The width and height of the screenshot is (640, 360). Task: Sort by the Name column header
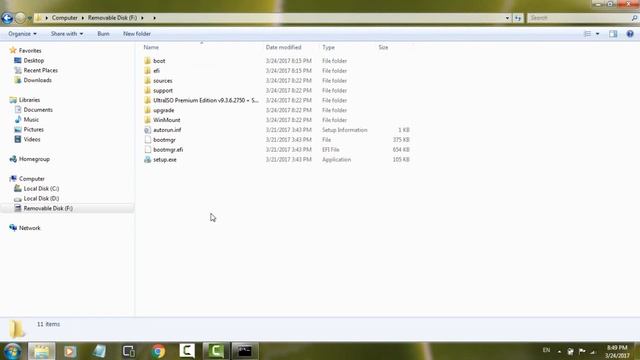[151, 47]
